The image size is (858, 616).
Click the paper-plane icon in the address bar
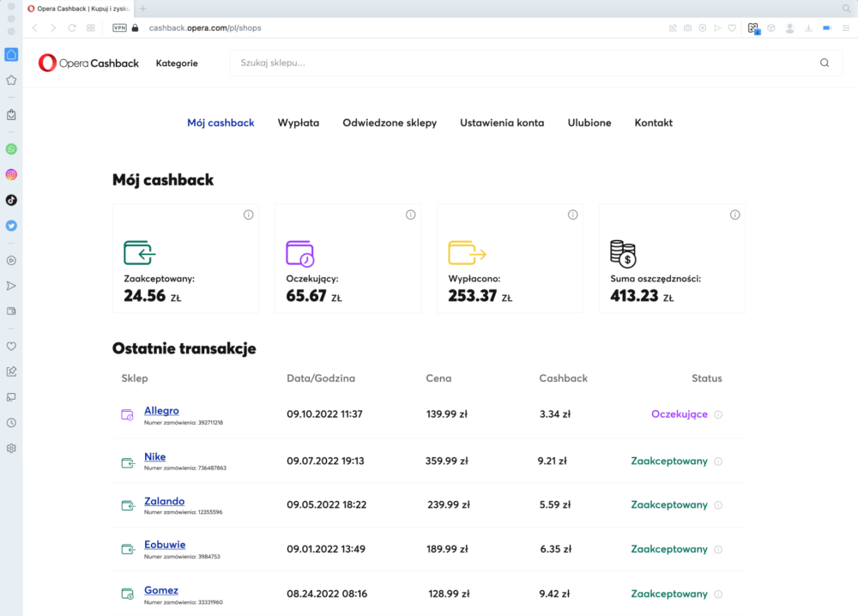(717, 28)
